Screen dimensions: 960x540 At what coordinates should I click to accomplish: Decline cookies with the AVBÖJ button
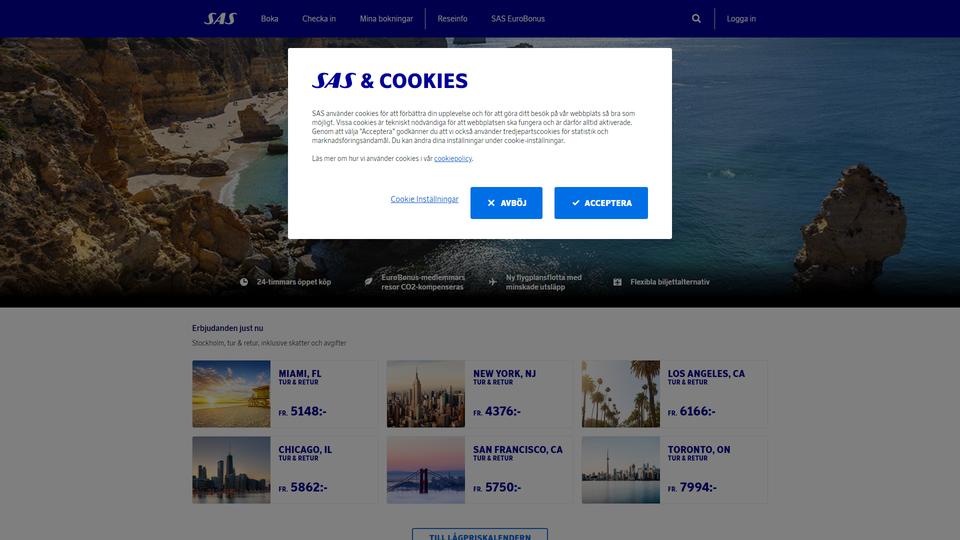(506, 203)
